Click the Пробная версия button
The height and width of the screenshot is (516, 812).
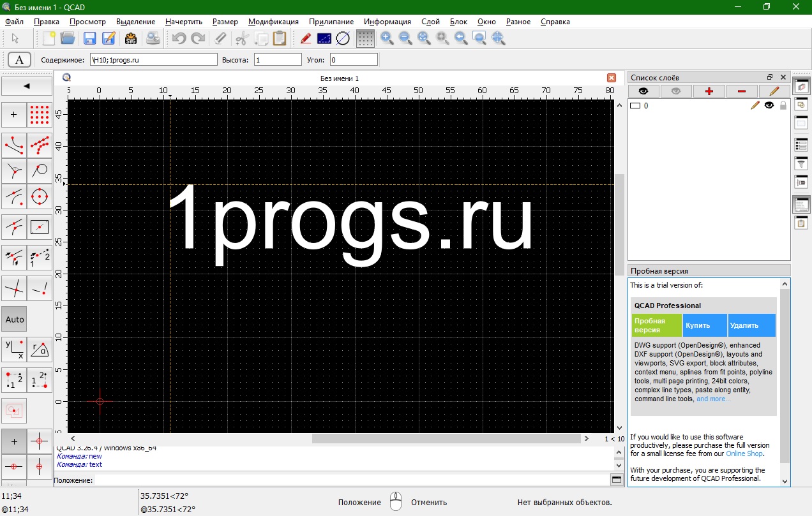click(657, 325)
